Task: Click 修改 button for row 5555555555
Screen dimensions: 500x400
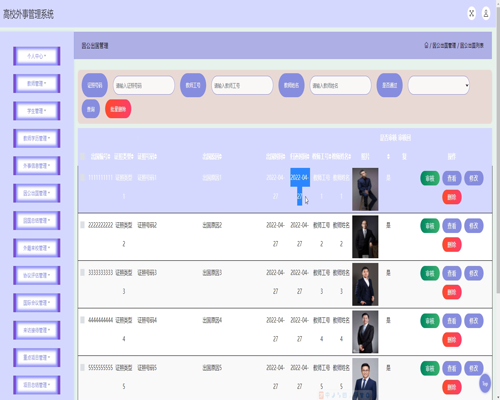Action: [474, 368]
